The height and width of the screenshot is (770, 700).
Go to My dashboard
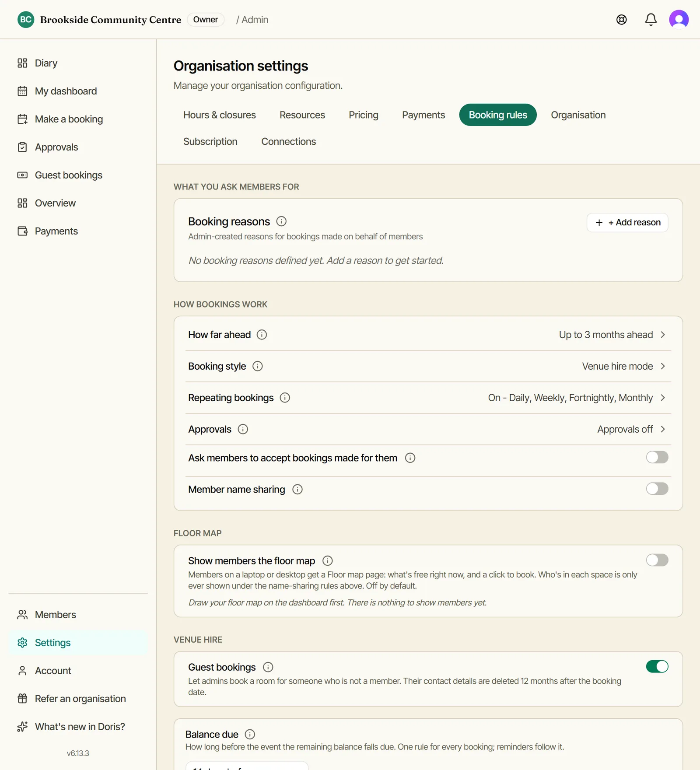(x=78, y=91)
